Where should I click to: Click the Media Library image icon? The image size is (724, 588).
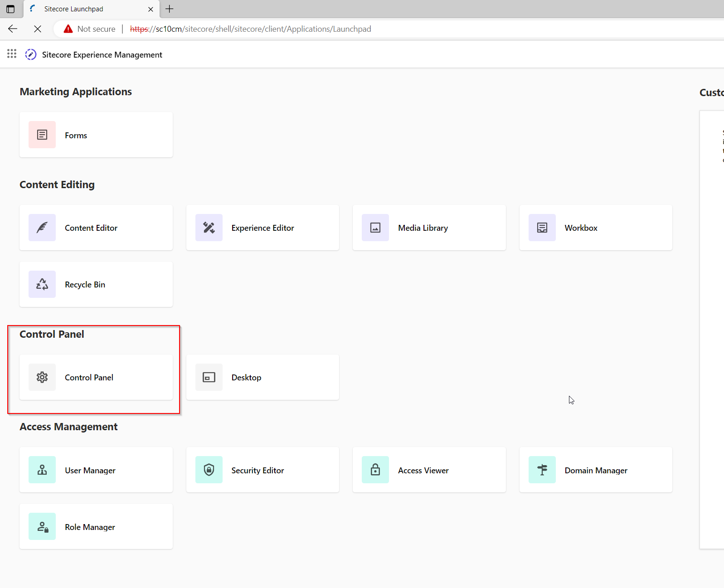tap(375, 228)
